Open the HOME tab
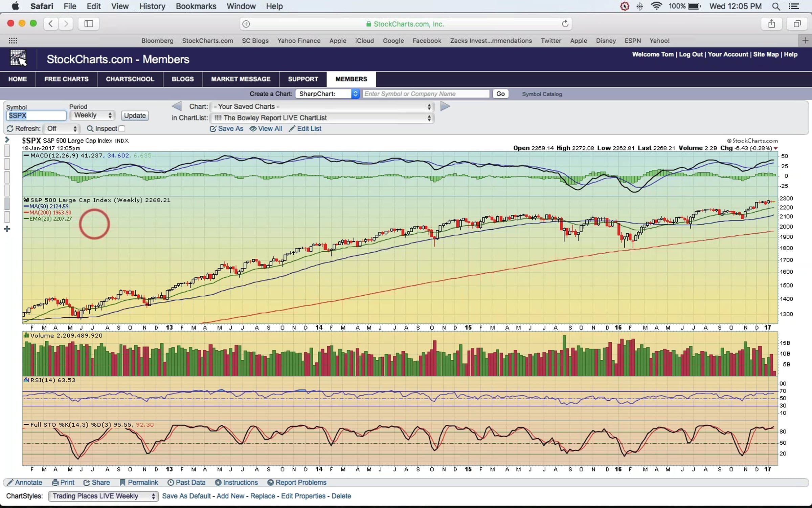This screenshot has width=812, height=508. pos(18,79)
